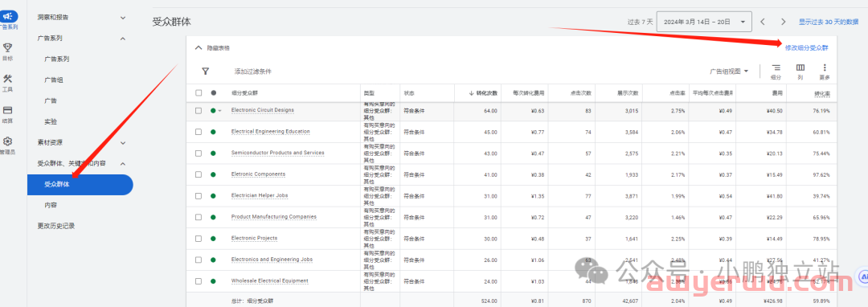This screenshot has width=868, height=307.
Task: Open Electrical Engineering Education audience link
Action: point(270,132)
